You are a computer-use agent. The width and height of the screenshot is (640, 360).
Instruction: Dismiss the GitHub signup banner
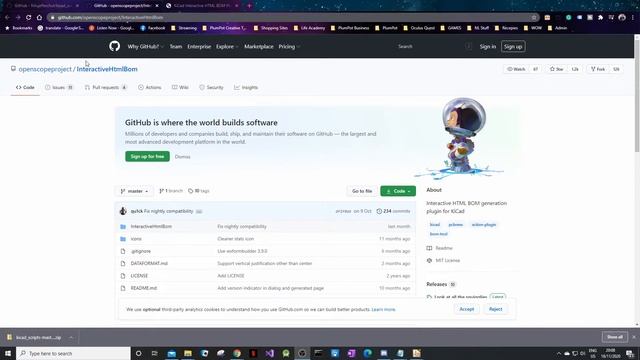point(182,157)
